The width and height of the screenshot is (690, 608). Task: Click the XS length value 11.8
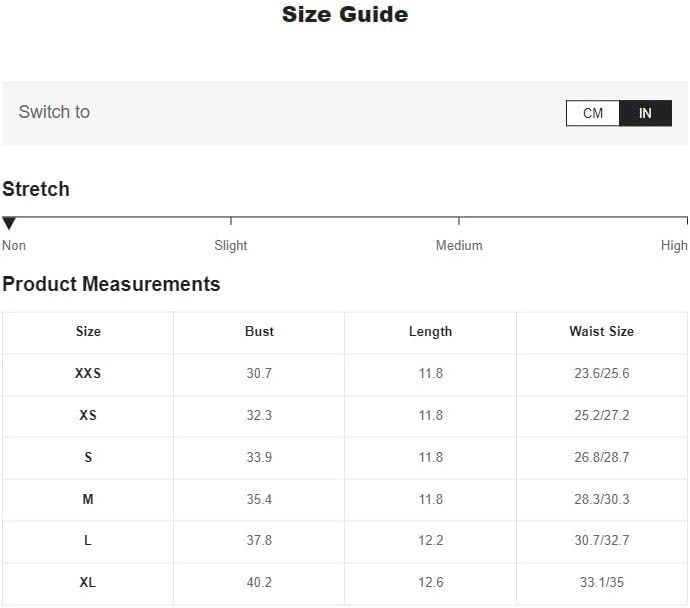(430, 415)
